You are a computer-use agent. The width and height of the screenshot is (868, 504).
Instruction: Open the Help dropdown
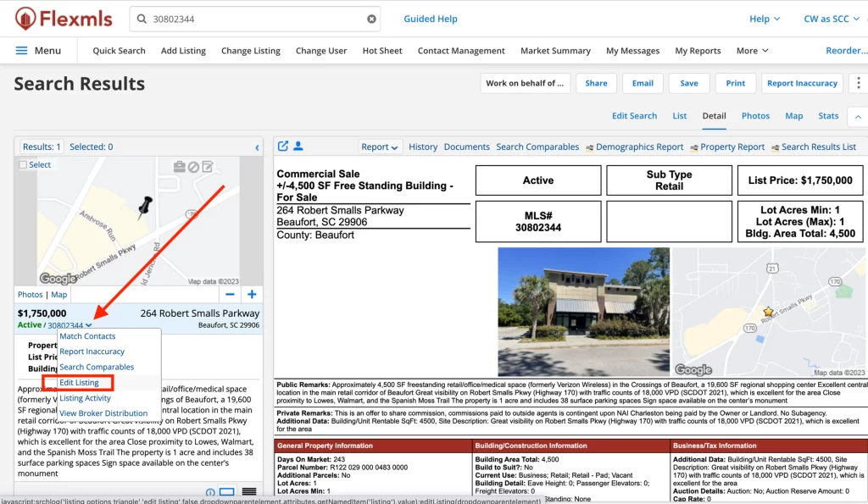pyautogui.click(x=765, y=19)
